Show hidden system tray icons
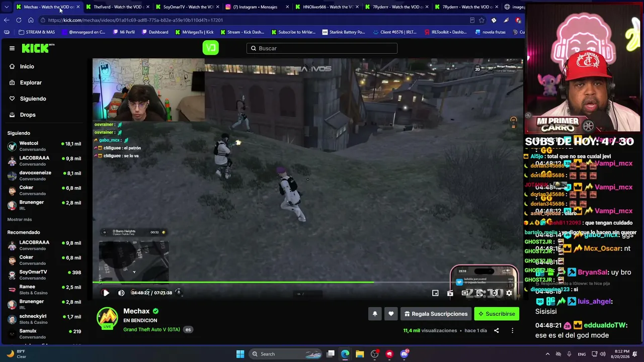 point(548,354)
